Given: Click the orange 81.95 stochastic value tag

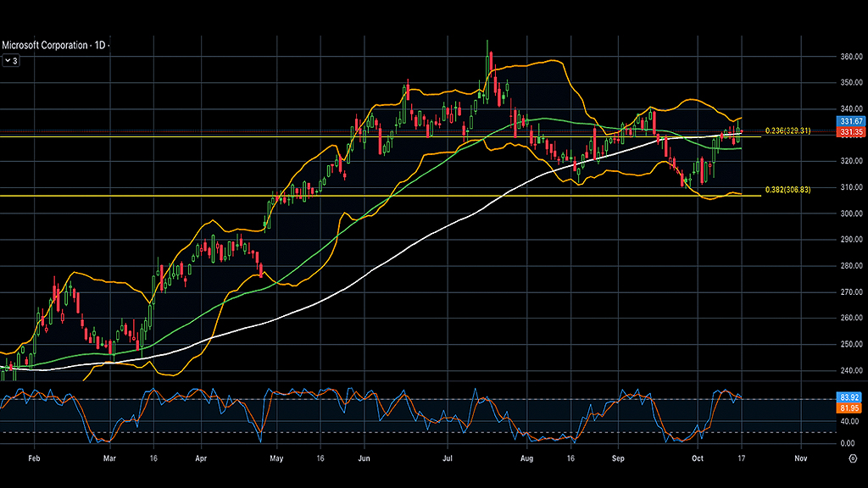Looking at the screenshot, I should click(849, 408).
